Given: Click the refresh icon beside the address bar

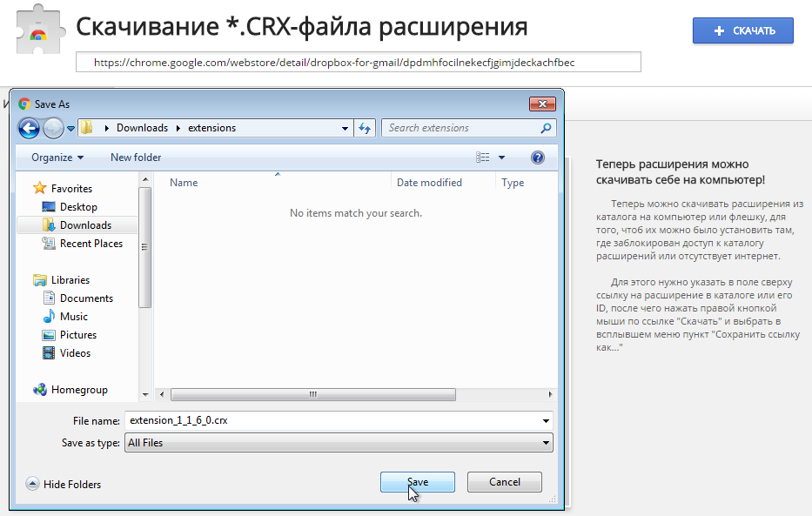Looking at the screenshot, I should (364, 127).
